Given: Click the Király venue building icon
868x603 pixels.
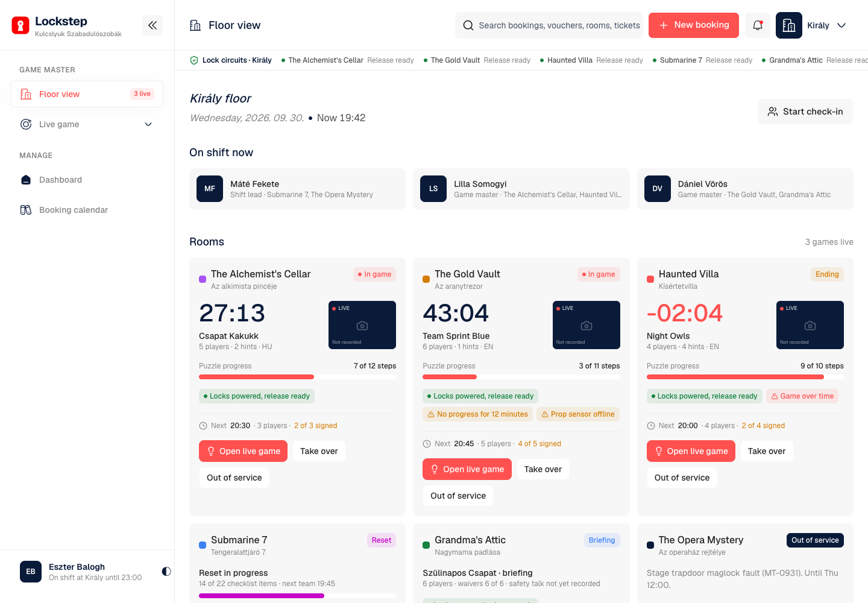Looking at the screenshot, I should coord(788,25).
